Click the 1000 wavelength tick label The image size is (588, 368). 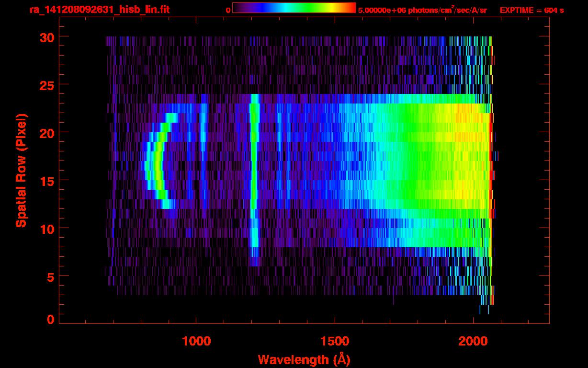point(196,341)
